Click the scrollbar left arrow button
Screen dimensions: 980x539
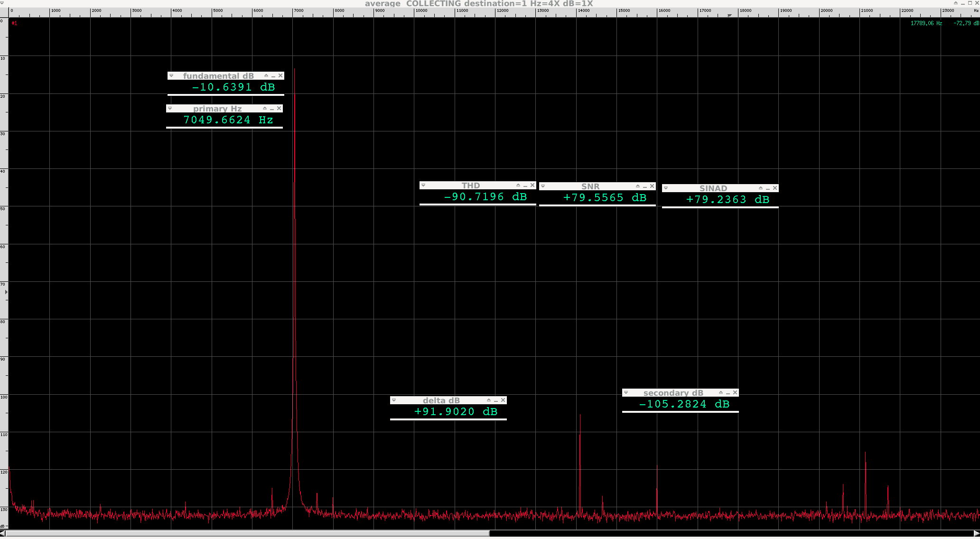[3, 534]
